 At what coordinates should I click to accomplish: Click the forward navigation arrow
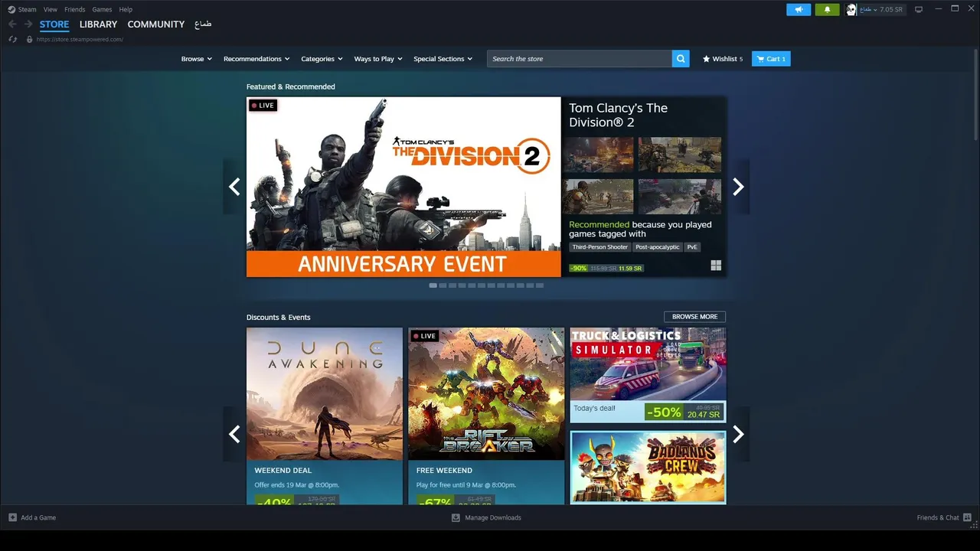[x=28, y=24]
